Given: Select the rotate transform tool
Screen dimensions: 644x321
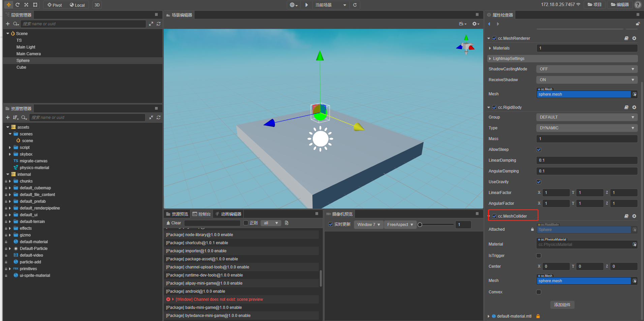Looking at the screenshot, I should 18,5.
